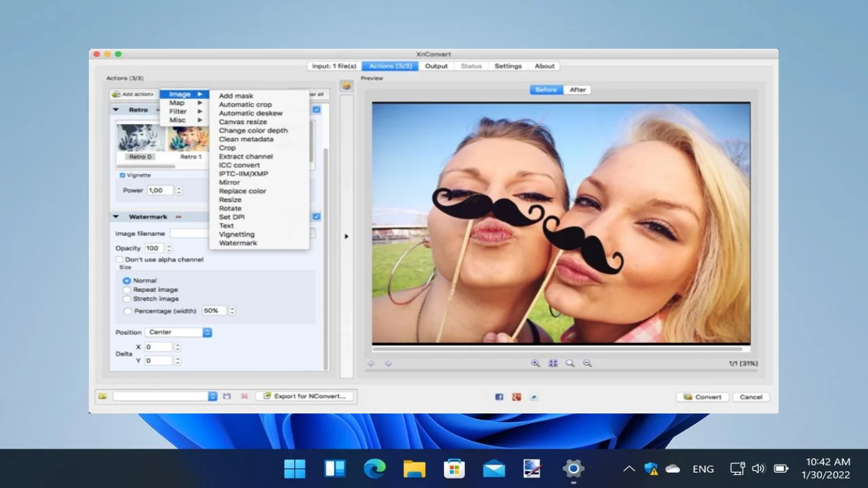Click the actual size magnifier icon
Viewport: 868px width, 488px height.
[x=570, y=363]
